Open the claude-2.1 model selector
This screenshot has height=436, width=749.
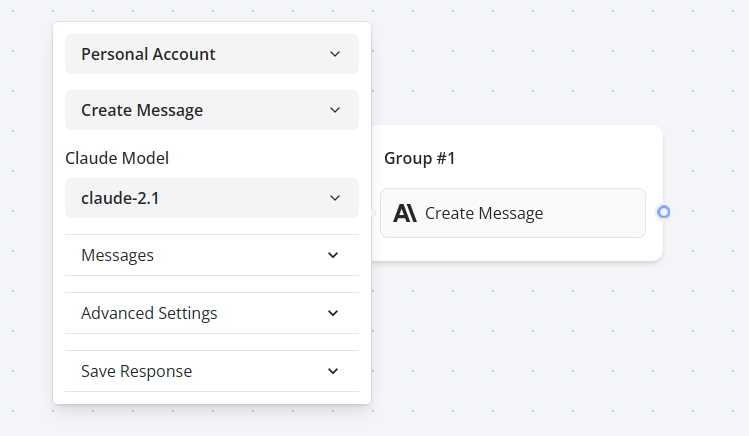coord(200,198)
